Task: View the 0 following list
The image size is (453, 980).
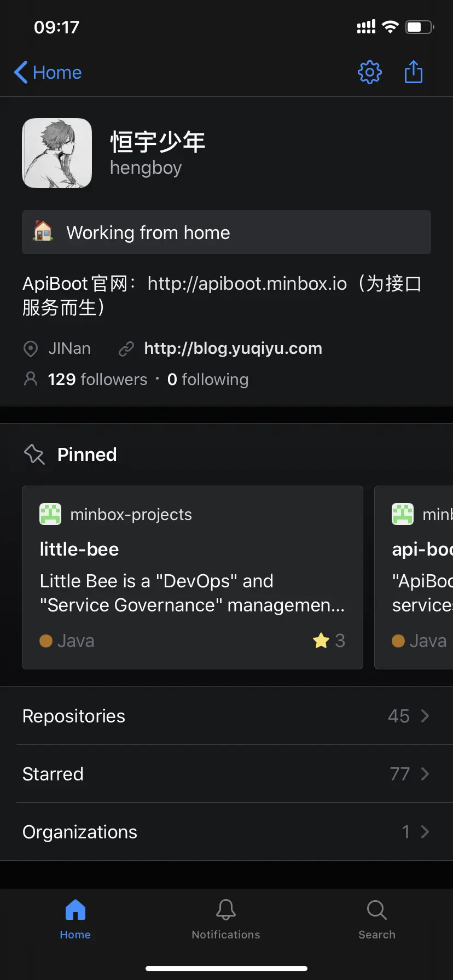Action: (x=208, y=380)
